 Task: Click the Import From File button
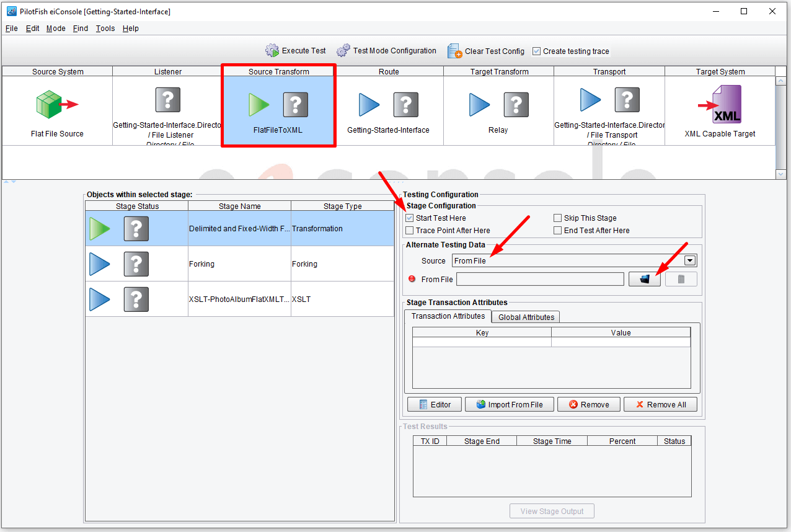tap(509, 404)
